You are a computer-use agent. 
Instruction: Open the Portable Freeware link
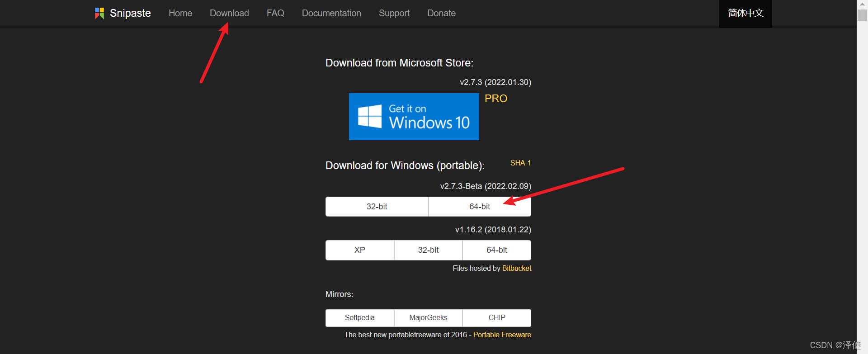(x=502, y=335)
